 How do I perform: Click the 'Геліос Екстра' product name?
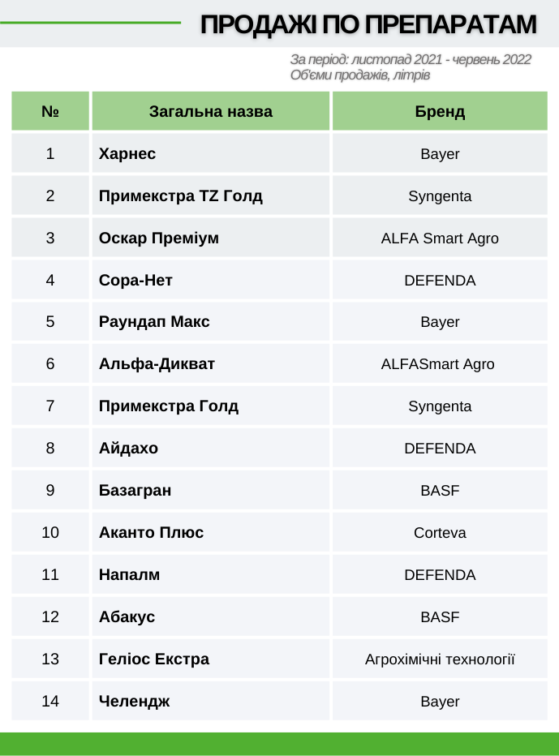click(x=154, y=659)
